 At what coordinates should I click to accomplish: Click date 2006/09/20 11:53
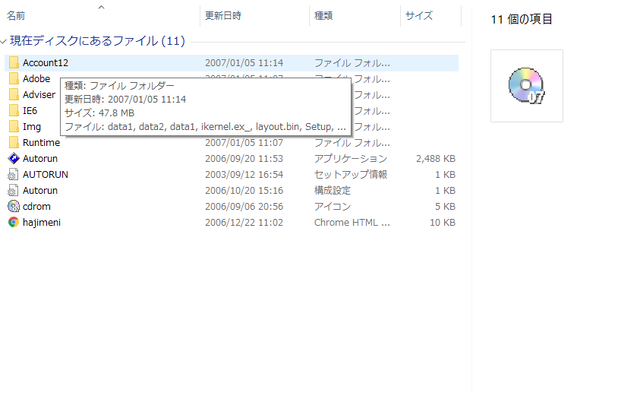click(244, 159)
